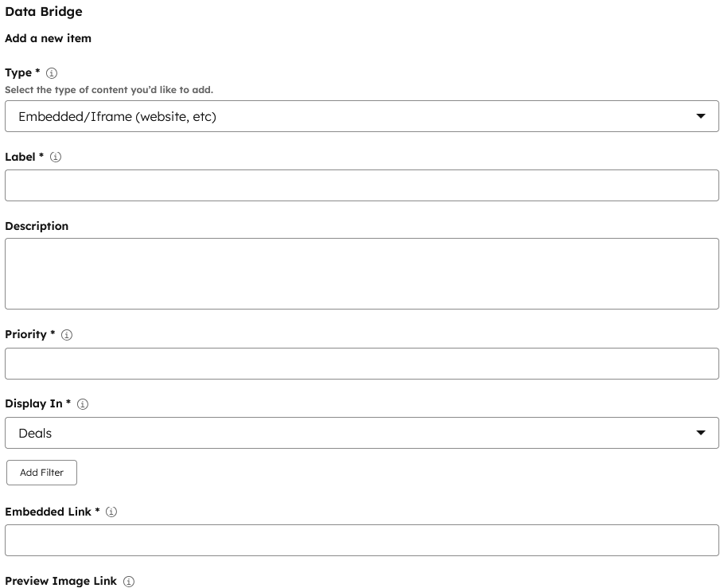Click the Data Bridge heading

44,12
